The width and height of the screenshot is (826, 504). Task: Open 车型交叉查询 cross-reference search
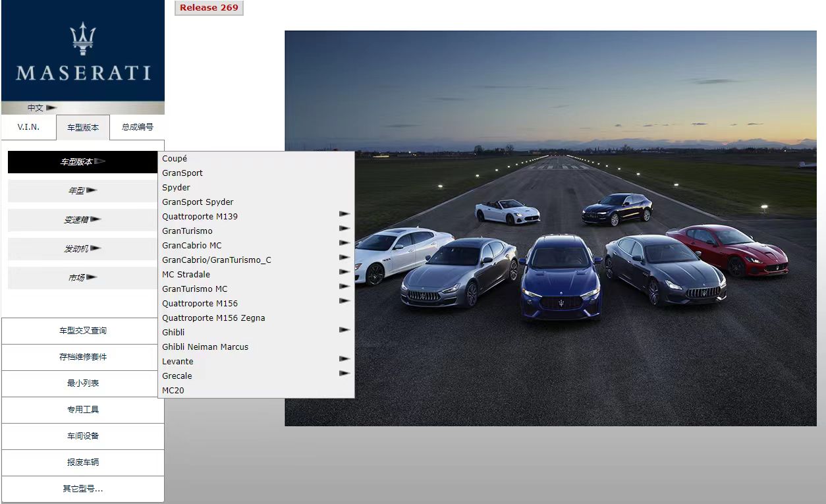[83, 331]
